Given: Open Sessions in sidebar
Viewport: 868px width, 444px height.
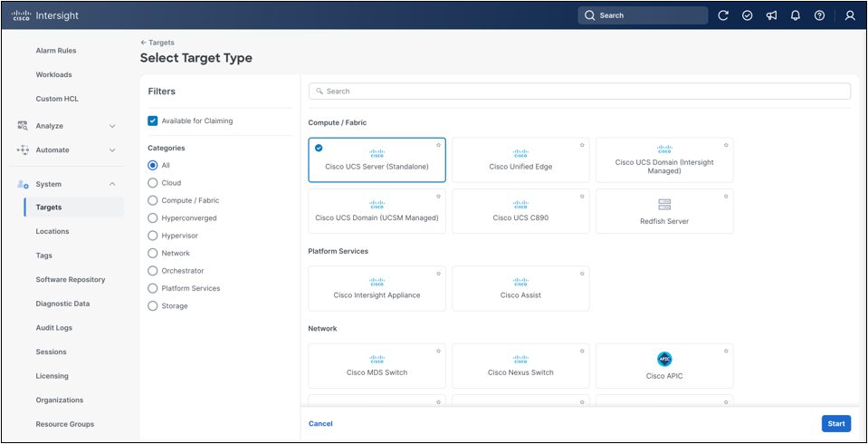Looking at the screenshot, I should [x=51, y=352].
